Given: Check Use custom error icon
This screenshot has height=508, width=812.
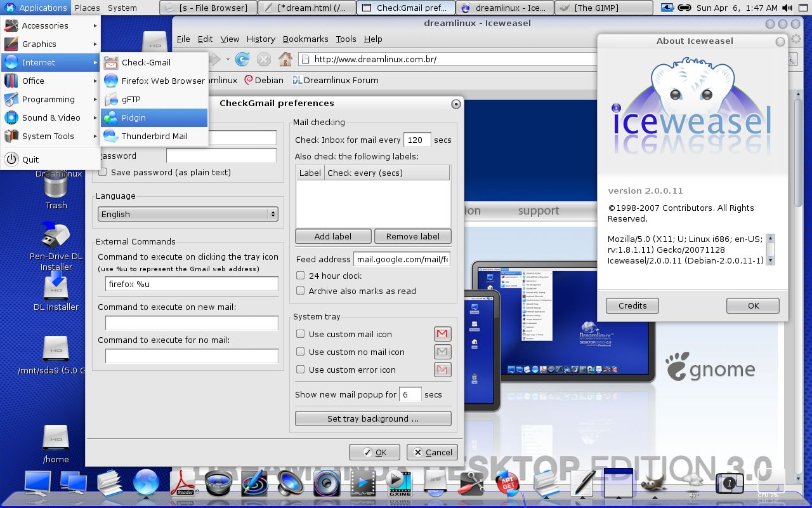Looking at the screenshot, I should click(x=301, y=370).
